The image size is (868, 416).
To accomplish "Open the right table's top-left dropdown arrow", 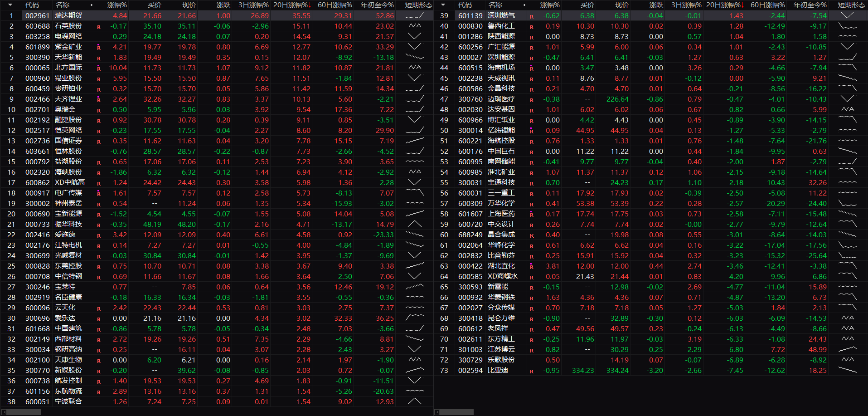I will (443, 5).
